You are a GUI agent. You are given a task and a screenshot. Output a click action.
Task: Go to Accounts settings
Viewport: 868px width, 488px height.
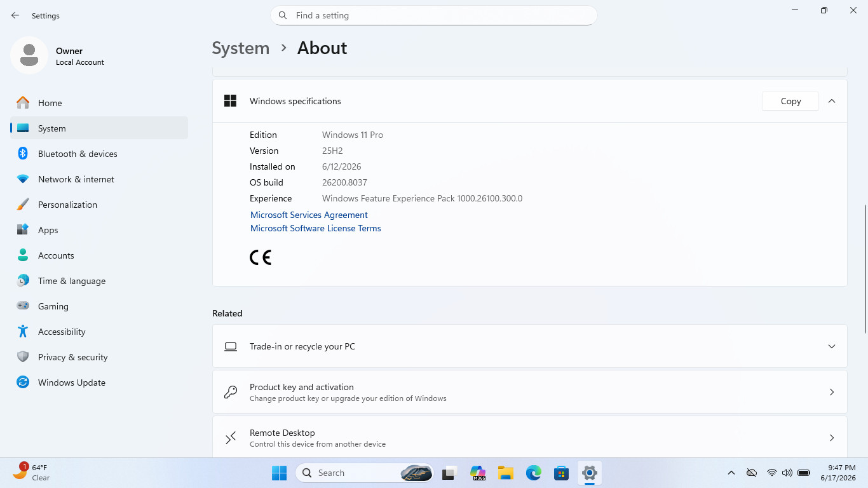[x=99, y=255]
